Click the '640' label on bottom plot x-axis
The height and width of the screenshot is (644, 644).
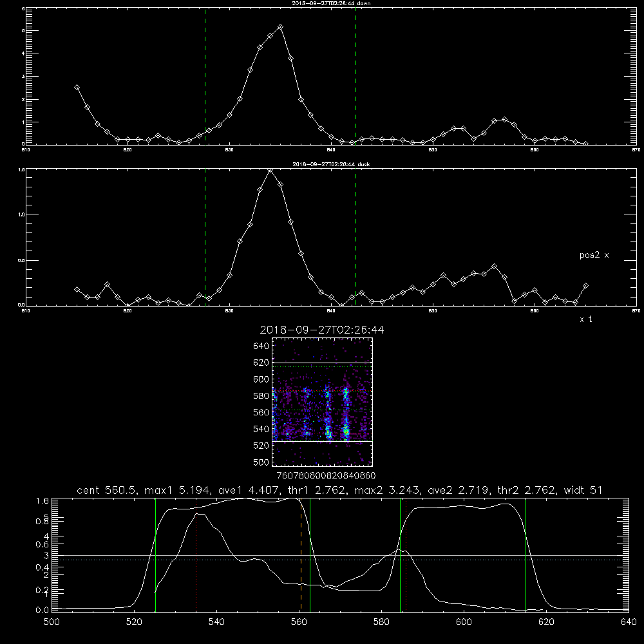tap(629, 622)
